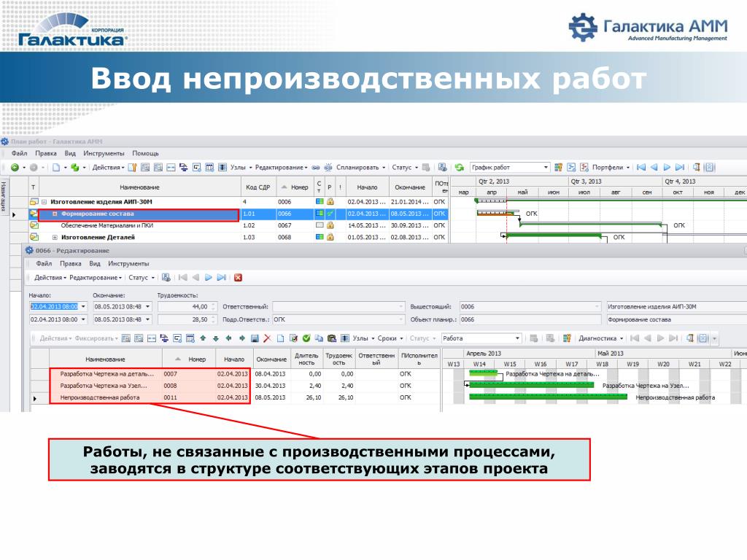Open the Помощь menu
The image size is (747, 560).
145,153
